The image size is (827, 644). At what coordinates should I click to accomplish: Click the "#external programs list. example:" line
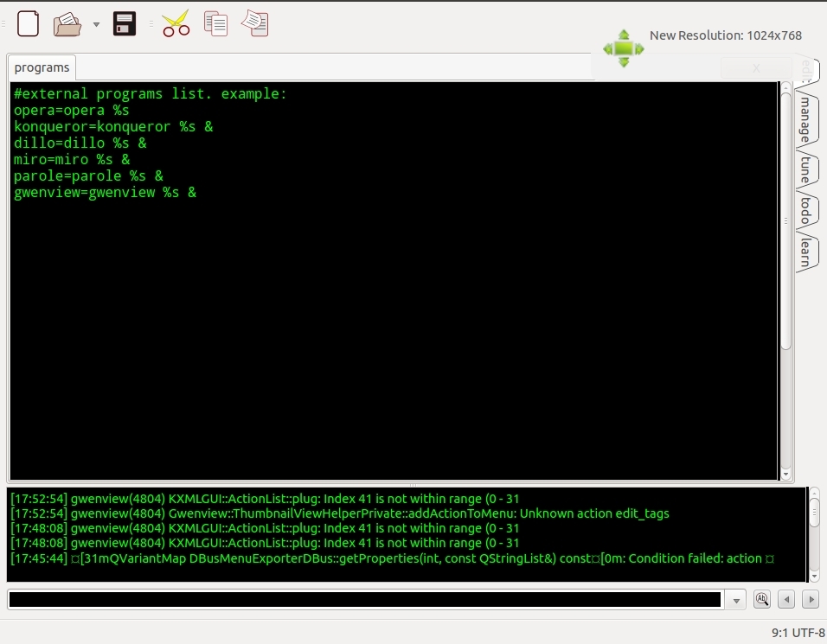click(150, 94)
